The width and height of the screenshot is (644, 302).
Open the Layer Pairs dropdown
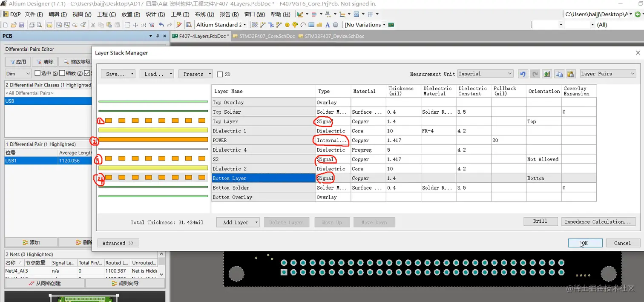(x=608, y=74)
